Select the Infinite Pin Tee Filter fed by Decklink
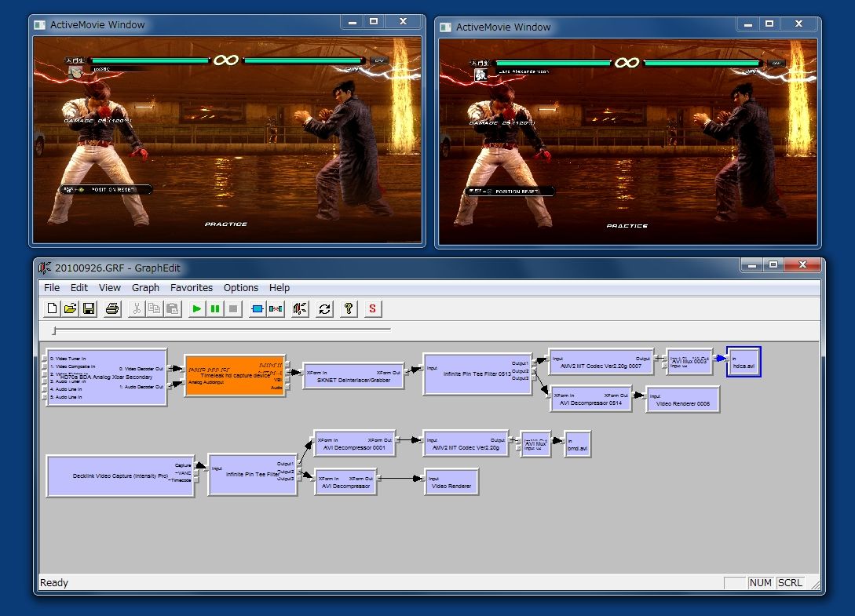855x616 pixels. point(253,474)
